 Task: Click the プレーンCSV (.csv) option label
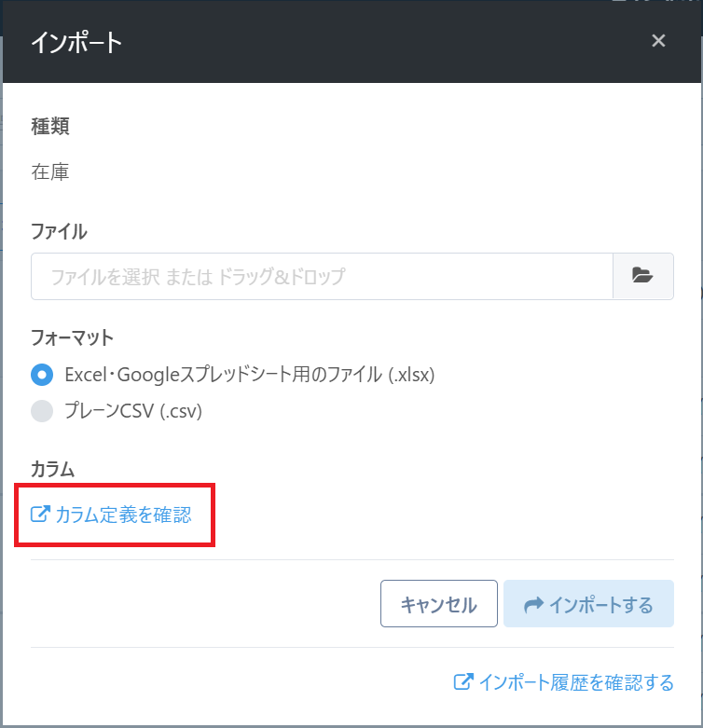point(133,411)
